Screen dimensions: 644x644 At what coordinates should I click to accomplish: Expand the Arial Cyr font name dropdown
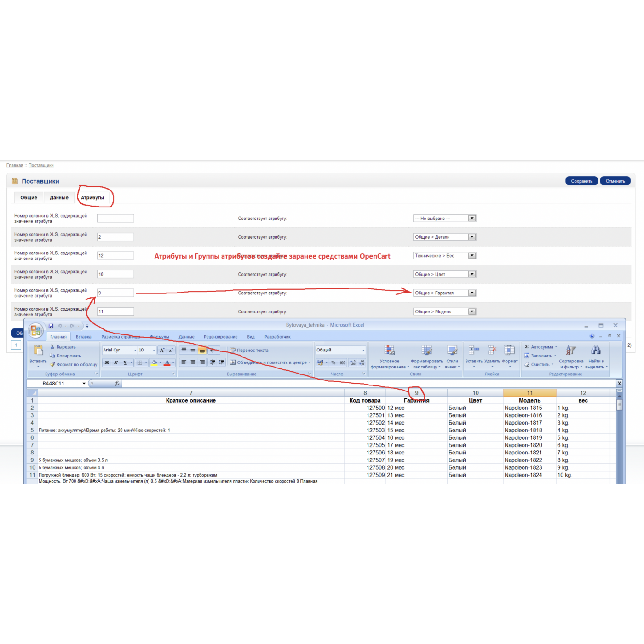(135, 350)
